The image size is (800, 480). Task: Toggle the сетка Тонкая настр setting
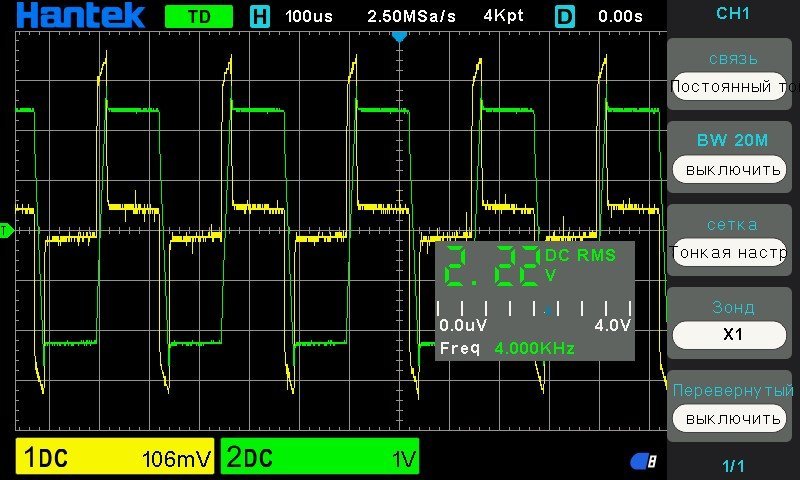tap(733, 252)
